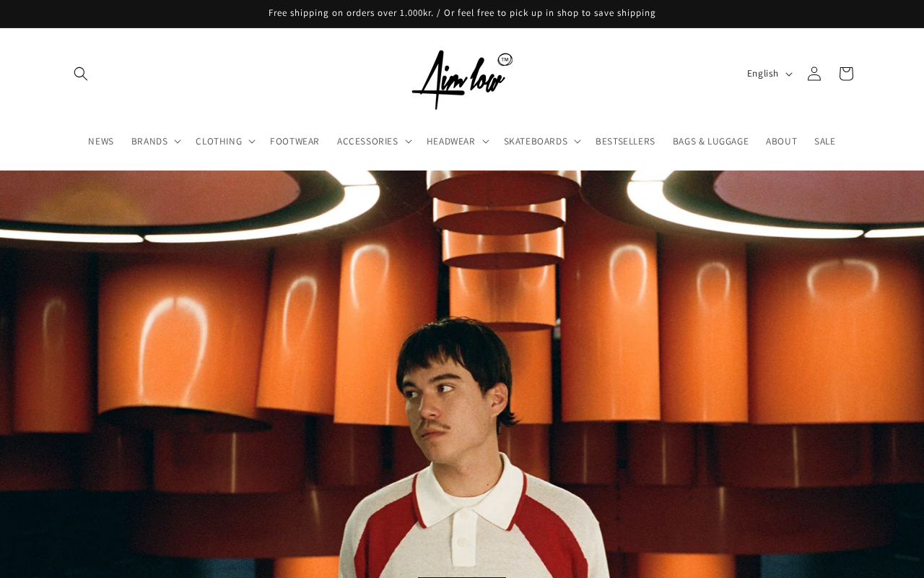Click the chevron next to Headwear
This screenshot has height=578, width=924.
485,142
